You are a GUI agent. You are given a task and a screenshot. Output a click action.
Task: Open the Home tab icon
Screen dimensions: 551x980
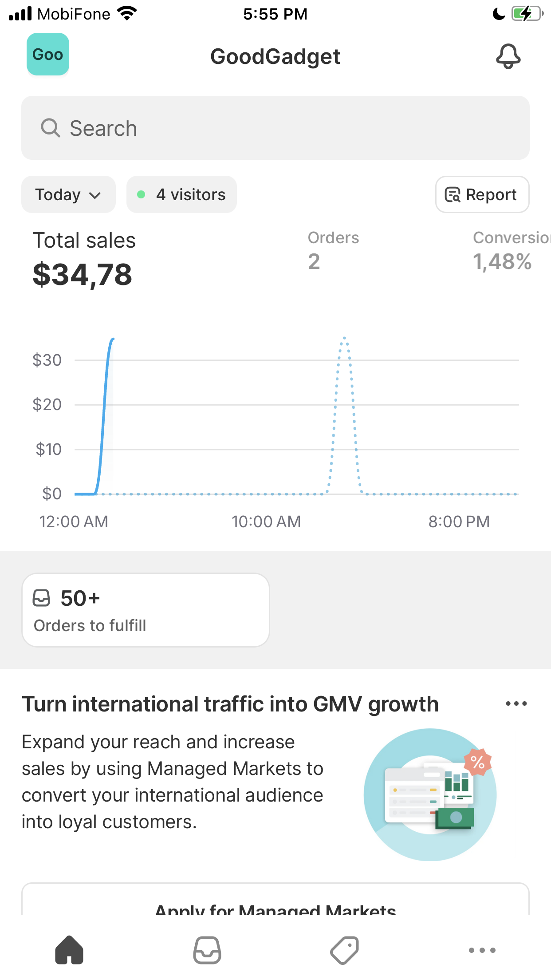click(69, 950)
